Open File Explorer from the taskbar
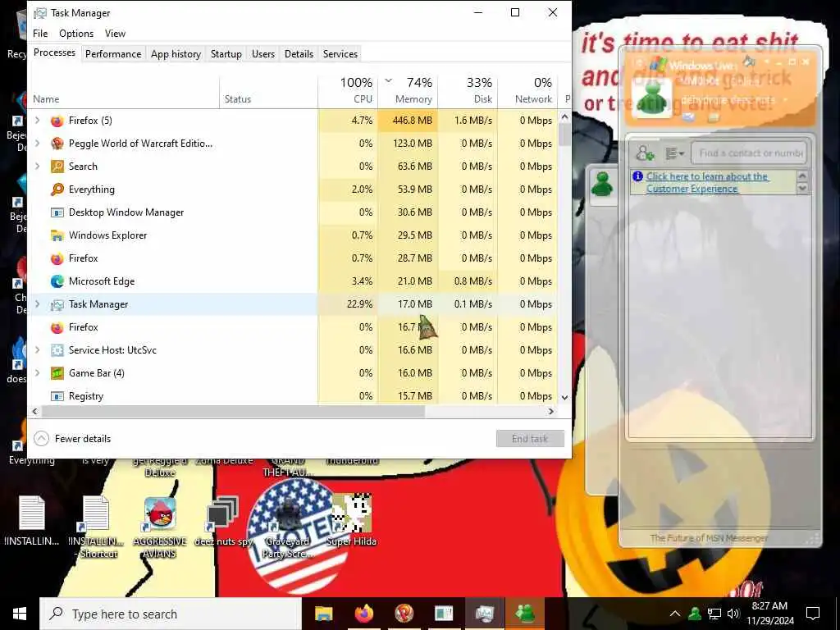The image size is (840, 630). (x=323, y=614)
